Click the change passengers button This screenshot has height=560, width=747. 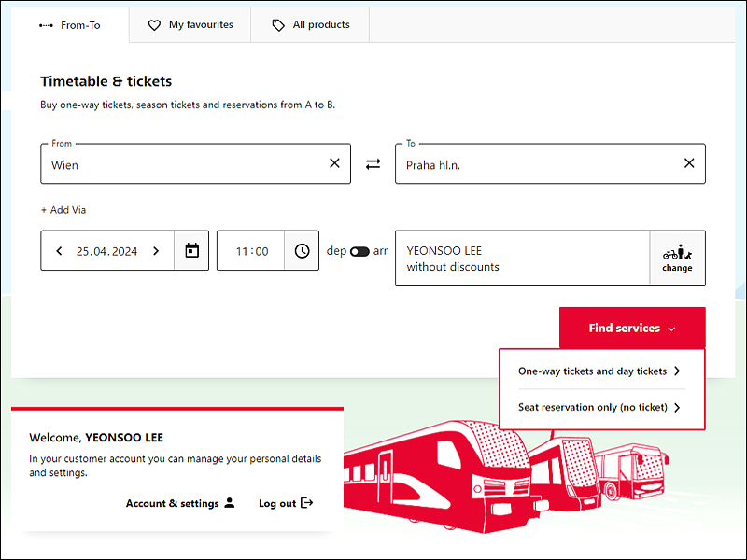pos(677,259)
